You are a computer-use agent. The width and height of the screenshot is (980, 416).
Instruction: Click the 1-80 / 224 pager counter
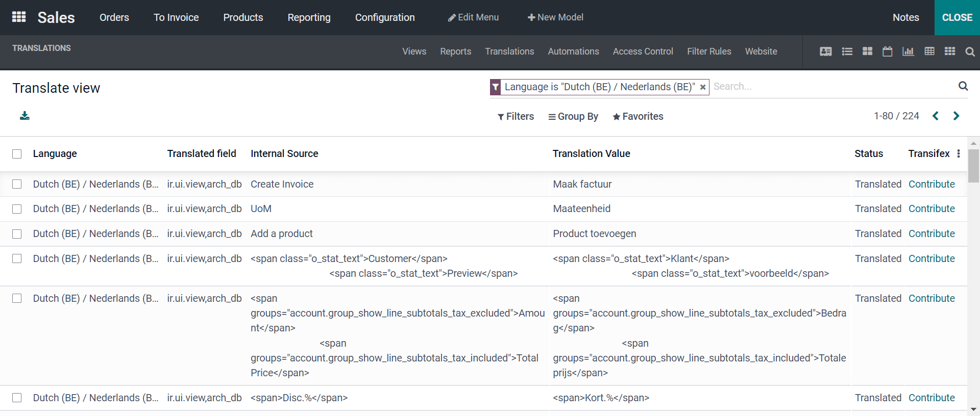click(896, 116)
